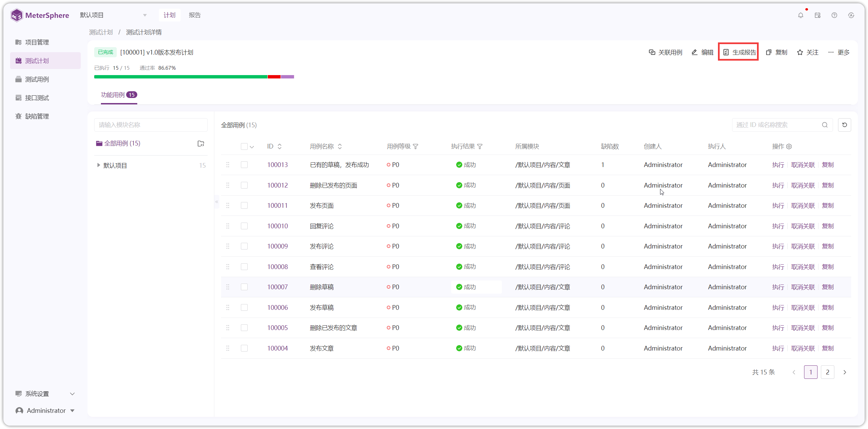Click the 关联用例 button

(665, 52)
